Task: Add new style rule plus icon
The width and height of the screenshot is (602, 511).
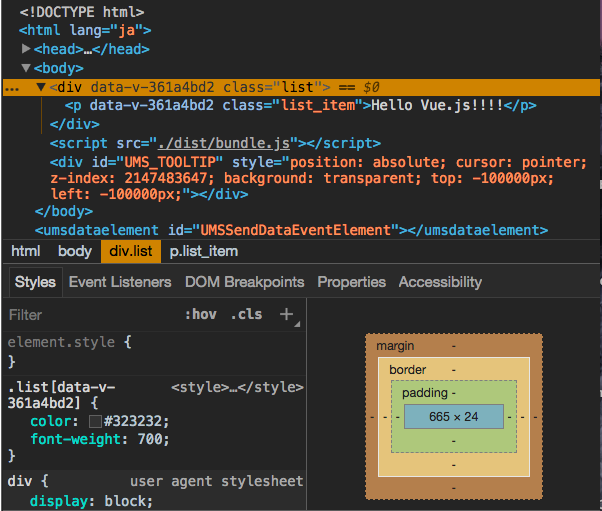Action: [286, 314]
